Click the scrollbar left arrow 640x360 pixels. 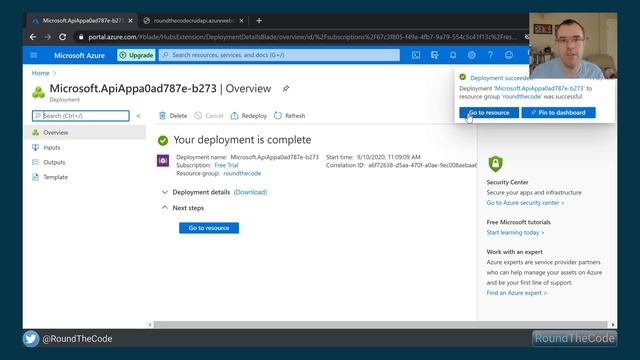[x=150, y=325]
